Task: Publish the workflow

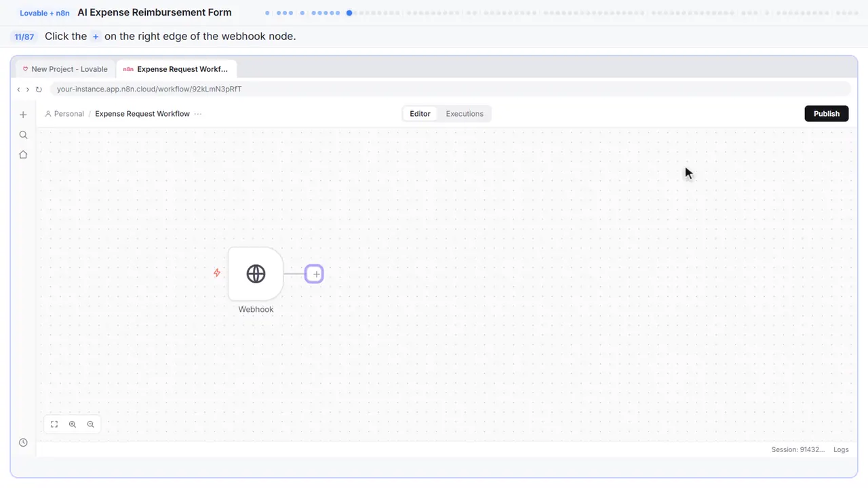Action: click(x=827, y=114)
